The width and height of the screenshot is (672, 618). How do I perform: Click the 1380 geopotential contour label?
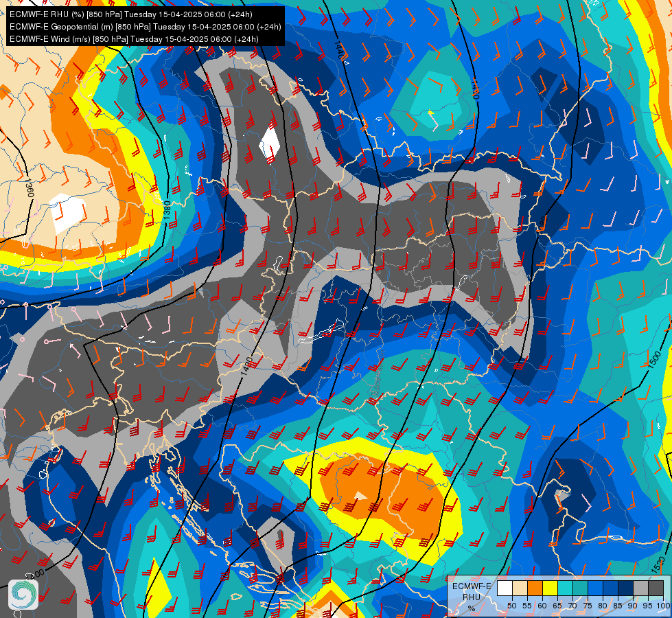(167, 210)
